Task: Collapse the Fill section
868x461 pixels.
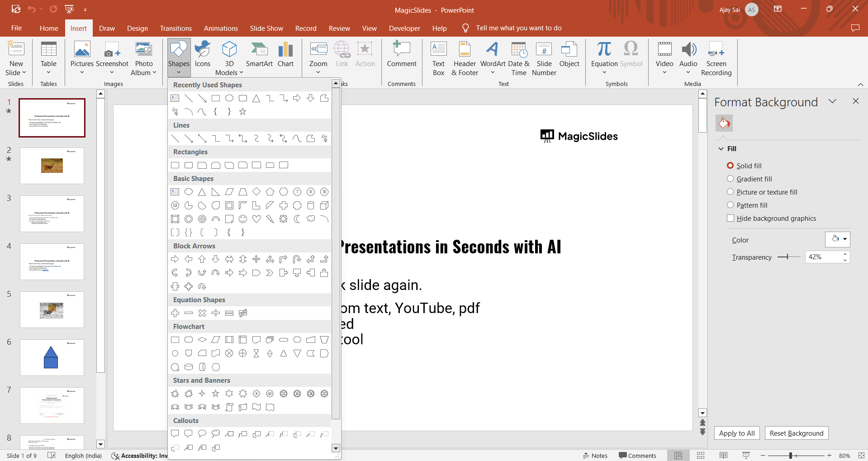Action: tap(721, 149)
